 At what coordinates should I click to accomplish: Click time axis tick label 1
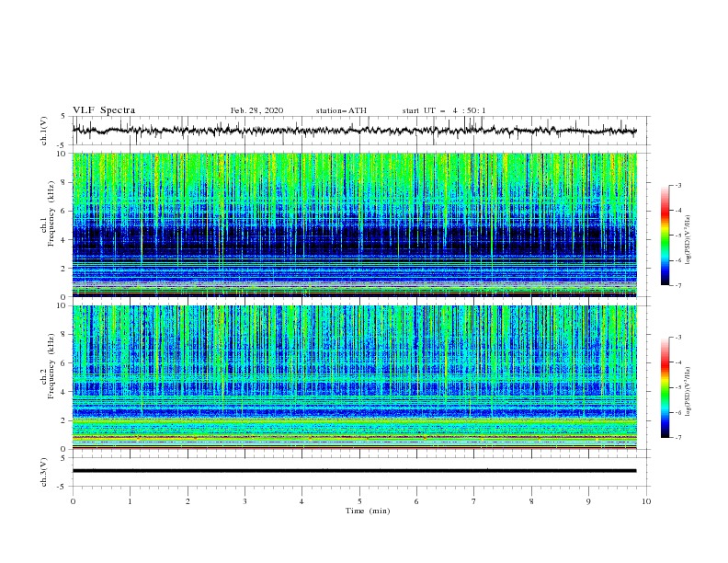point(130,501)
